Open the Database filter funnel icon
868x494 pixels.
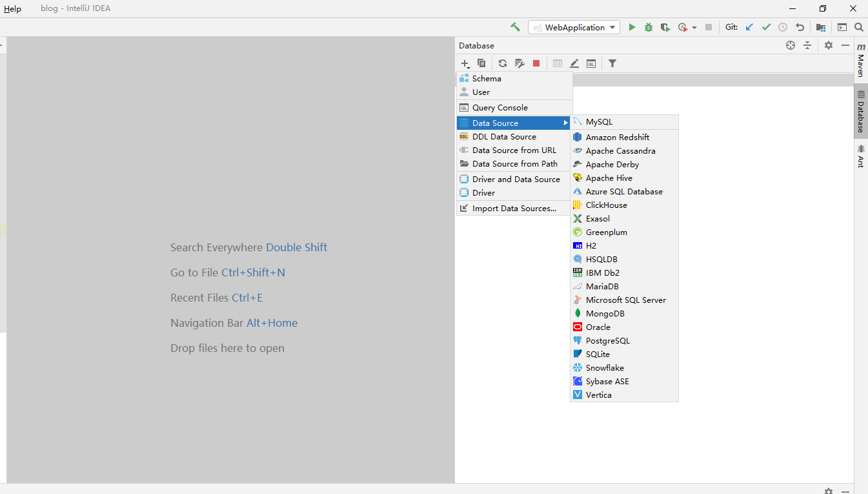coord(612,63)
